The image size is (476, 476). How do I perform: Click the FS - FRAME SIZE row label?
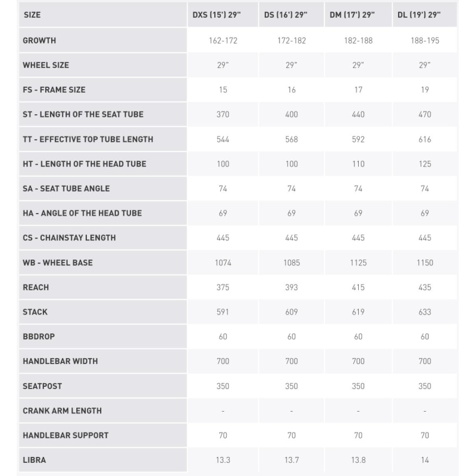click(x=54, y=90)
